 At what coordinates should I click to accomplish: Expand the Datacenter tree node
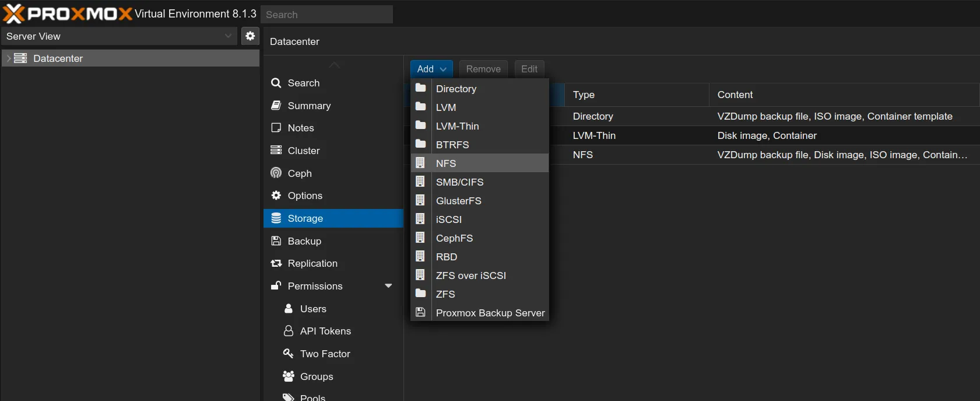click(x=8, y=58)
